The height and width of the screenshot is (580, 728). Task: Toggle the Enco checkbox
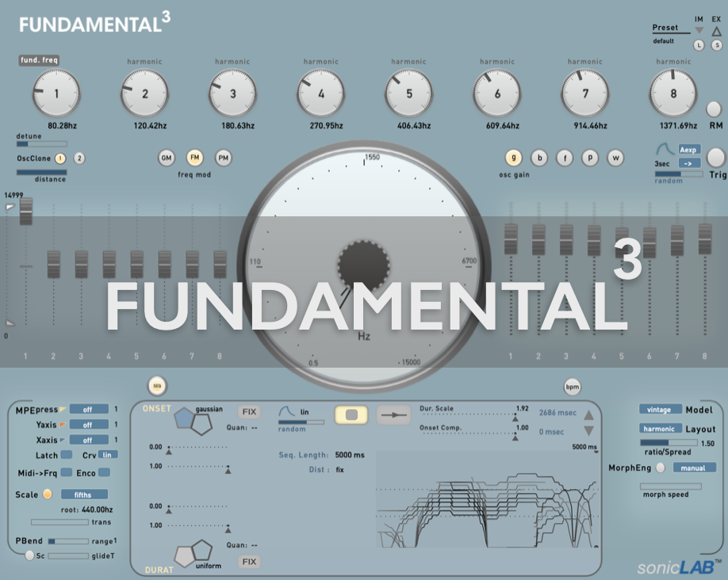[105, 472]
